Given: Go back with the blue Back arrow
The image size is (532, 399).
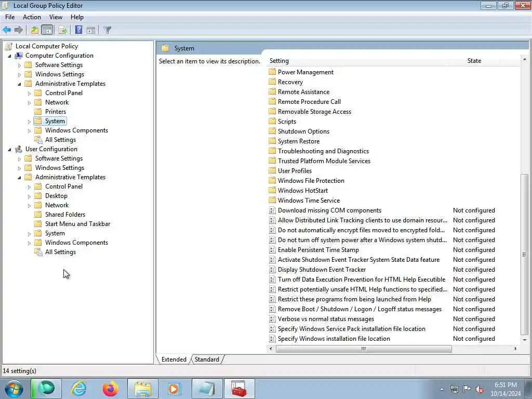Looking at the screenshot, I should click(7, 30).
